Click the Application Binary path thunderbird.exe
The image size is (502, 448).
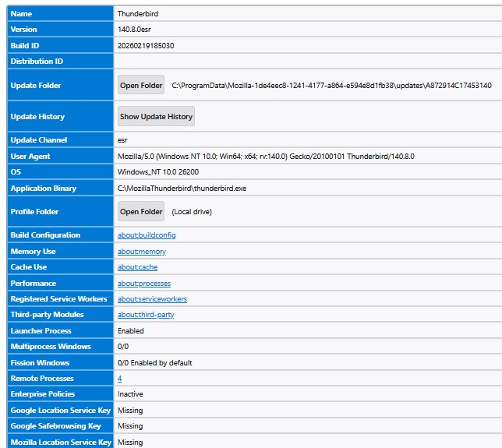tap(182, 189)
